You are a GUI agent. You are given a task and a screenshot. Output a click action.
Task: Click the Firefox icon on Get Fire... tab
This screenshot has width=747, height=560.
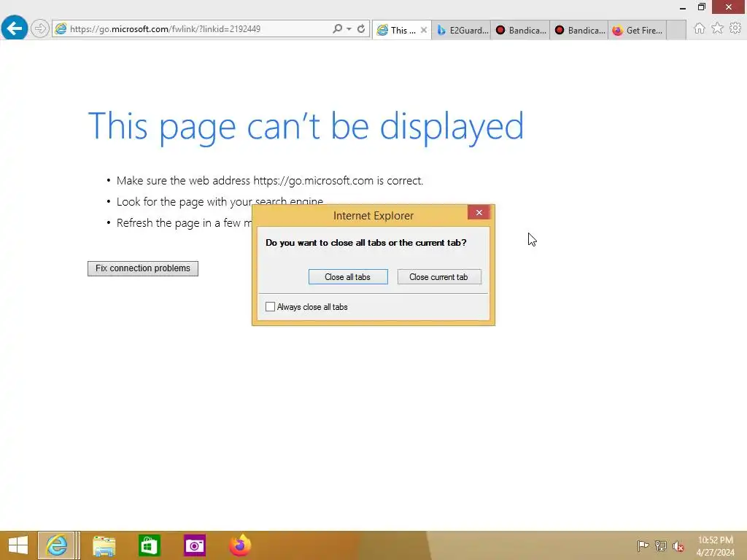pyautogui.click(x=617, y=30)
